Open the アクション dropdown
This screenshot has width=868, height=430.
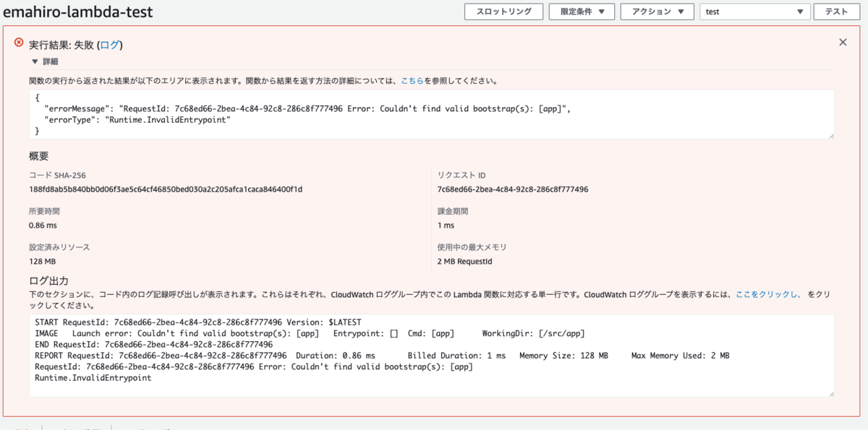point(657,12)
